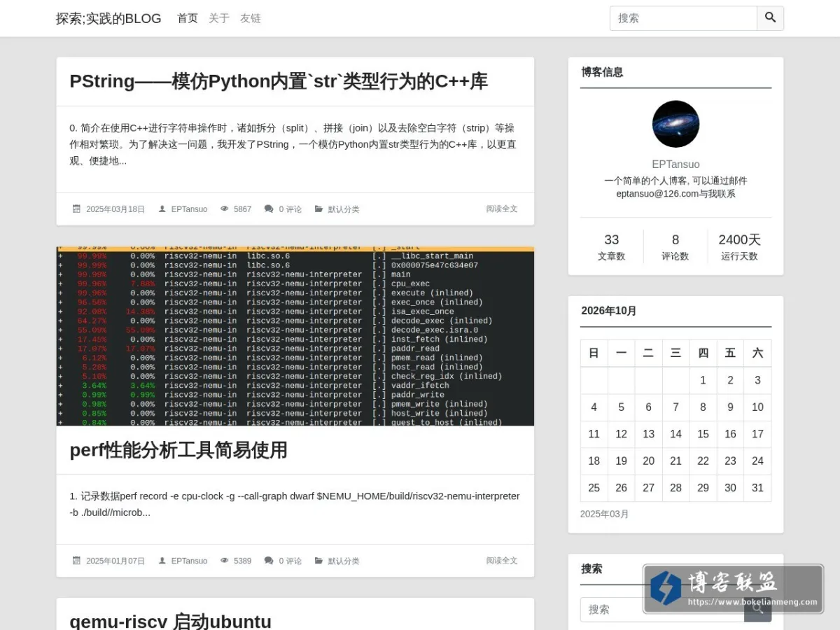This screenshot has height=630, width=840.
Task: Click author icon in perf post footer
Action: click(162, 561)
